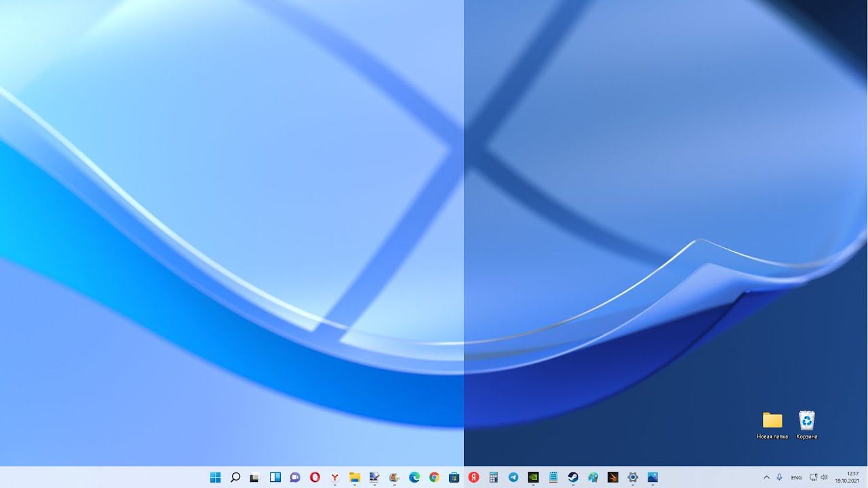The width and height of the screenshot is (868, 488).
Task: Open taskbar Search magnifier
Action: (x=235, y=477)
